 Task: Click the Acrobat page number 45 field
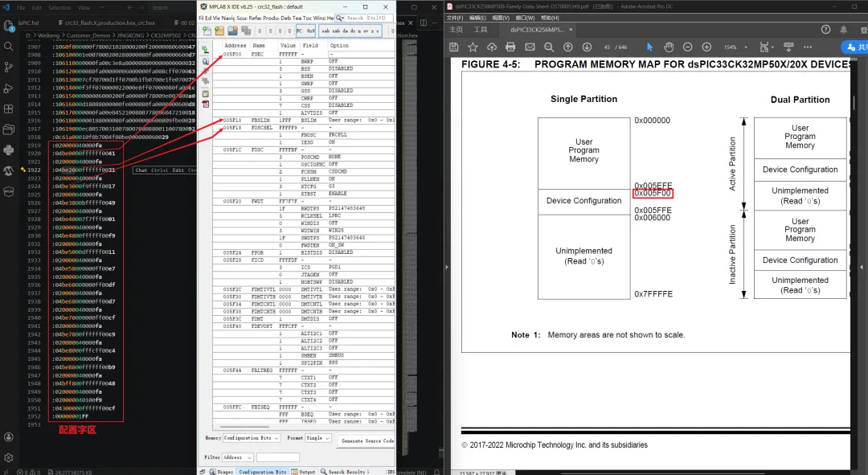[x=607, y=47]
